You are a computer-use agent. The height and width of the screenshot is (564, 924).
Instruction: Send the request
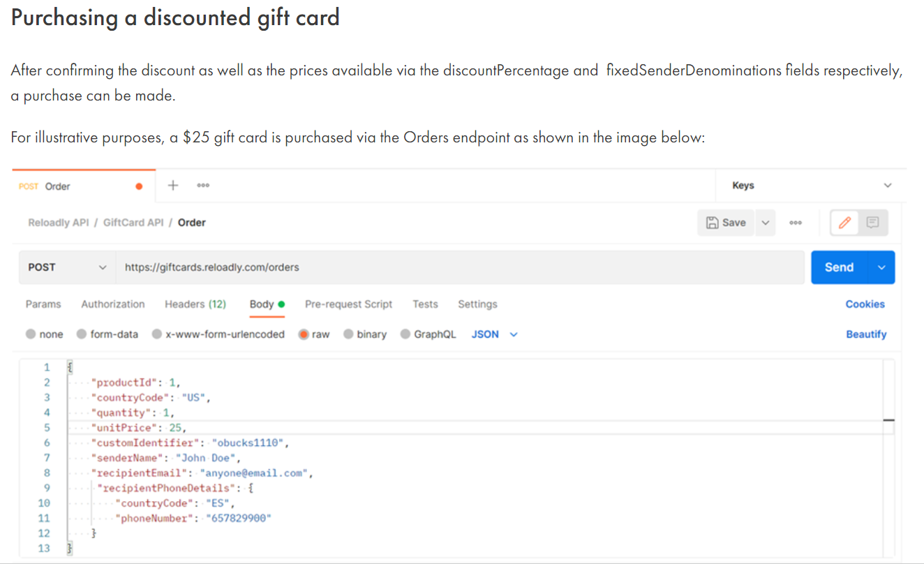839,267
